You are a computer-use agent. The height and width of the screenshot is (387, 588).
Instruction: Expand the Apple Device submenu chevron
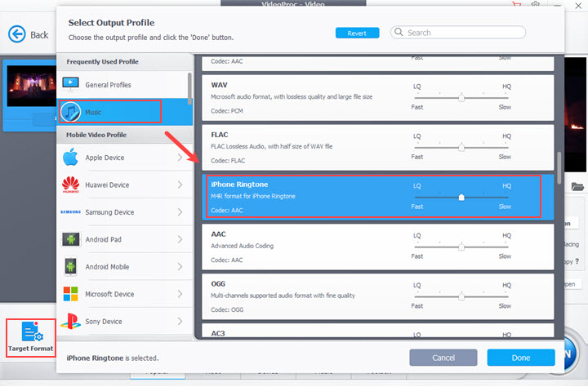[x=180, y=158]
